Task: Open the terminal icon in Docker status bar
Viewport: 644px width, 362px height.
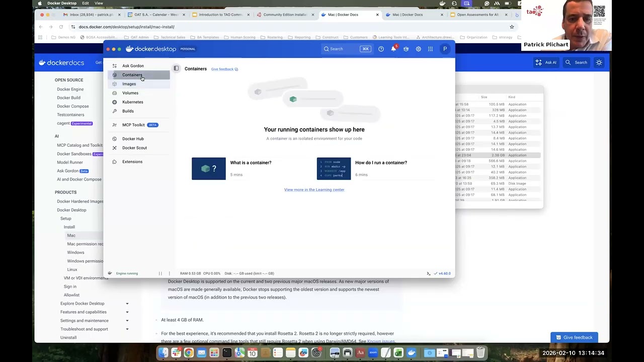Action: pos(429,274)
